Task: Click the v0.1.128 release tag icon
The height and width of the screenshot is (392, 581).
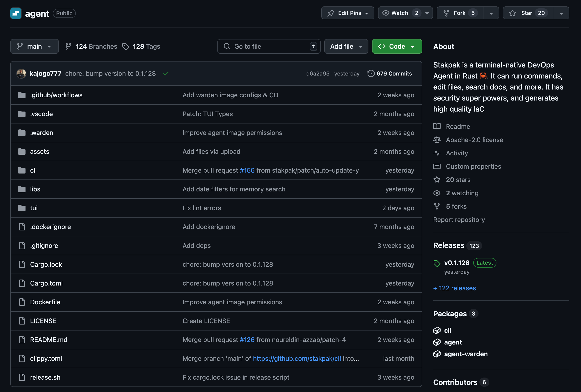Action: (x=437, y=263)
